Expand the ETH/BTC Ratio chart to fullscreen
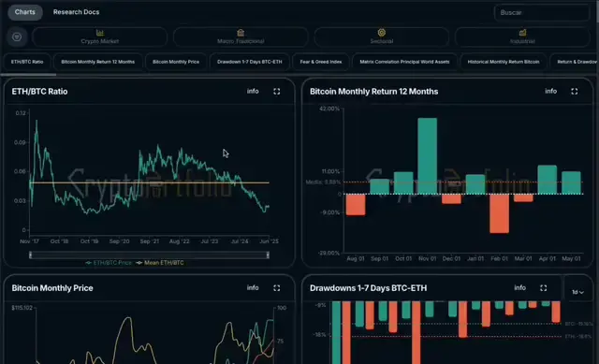Viewport: 599px width, 364px height. pyautogui.click(x=277, y=92)
